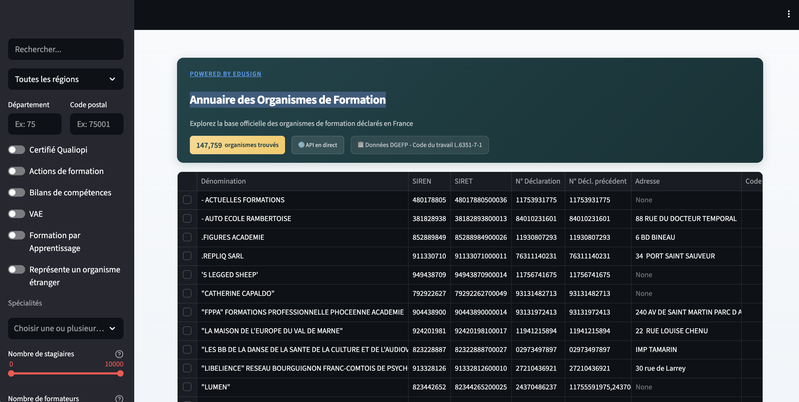This screenshot has width=799, height=402.
Task: Click the Nombre de stagiaires slider's right handle
Action: pyautogui.click(x=120, y=373)
